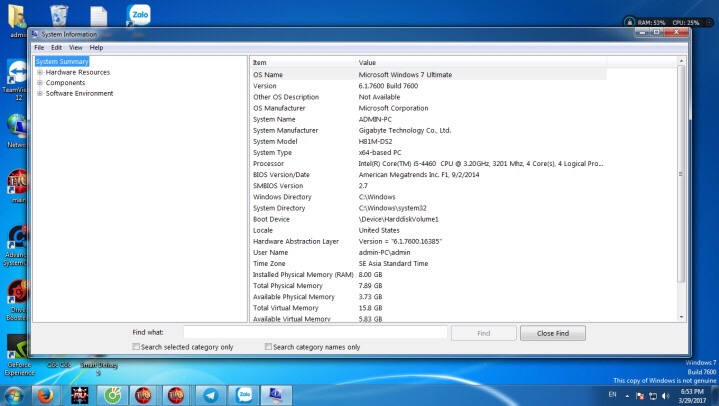Screen dimensions: 719x406
Task: Click the System Information title bar icon
Action: (x=35, y=34)
